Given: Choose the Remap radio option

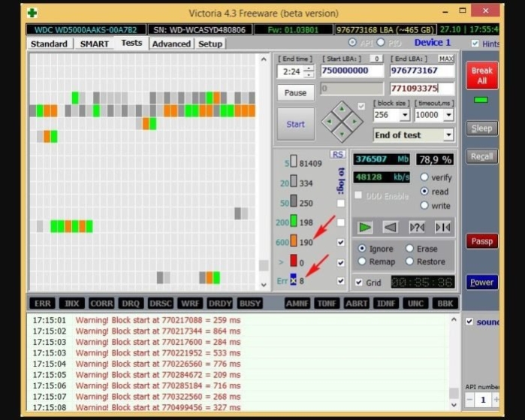Looking at the screenshot, I should coord(362,261).
